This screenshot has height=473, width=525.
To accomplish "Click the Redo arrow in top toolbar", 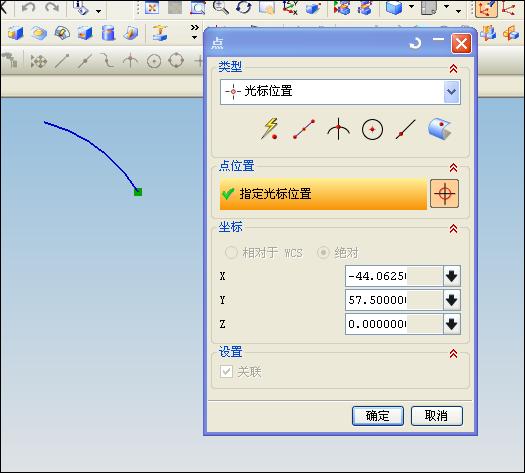I will click(52, 7).
